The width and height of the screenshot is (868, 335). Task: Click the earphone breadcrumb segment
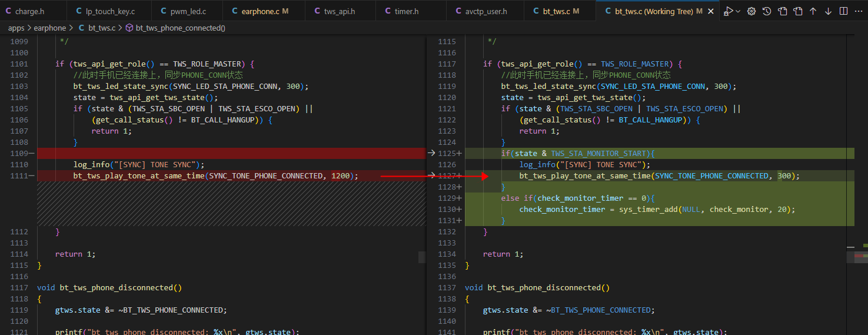(x=50, y=28)
